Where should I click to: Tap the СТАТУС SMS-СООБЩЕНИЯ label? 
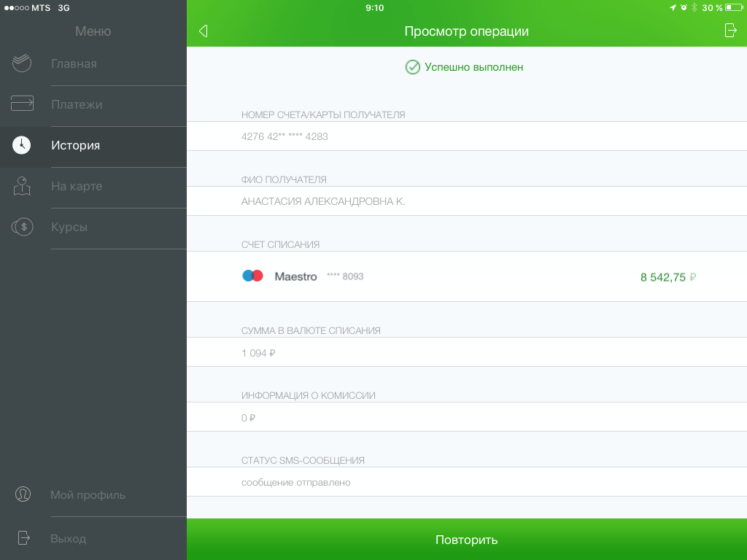click(303, 461)
